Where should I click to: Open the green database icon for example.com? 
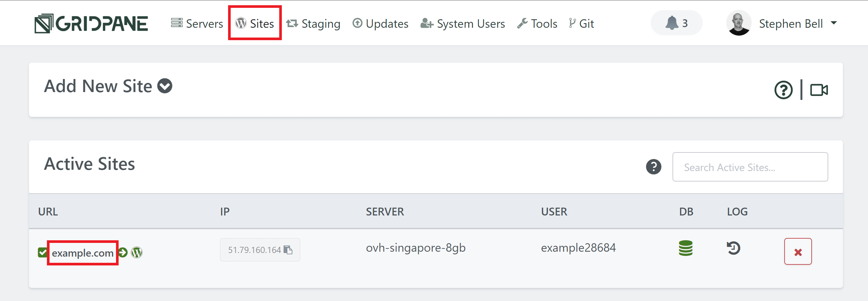point(685,248)
